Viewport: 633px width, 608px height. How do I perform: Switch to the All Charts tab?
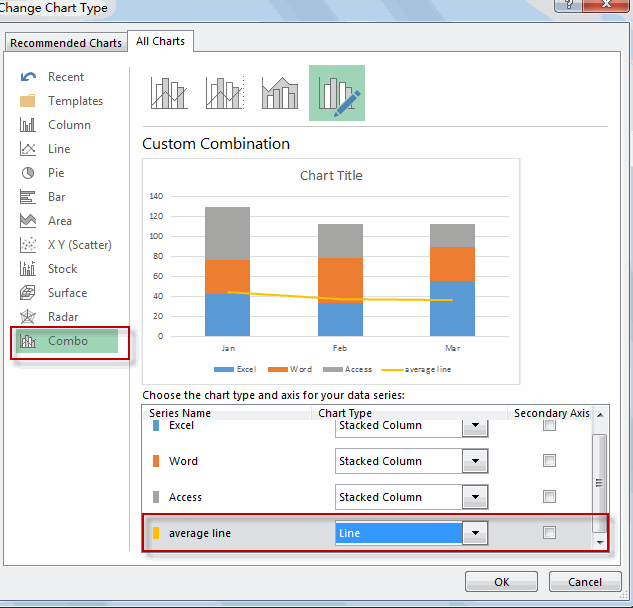160,41
